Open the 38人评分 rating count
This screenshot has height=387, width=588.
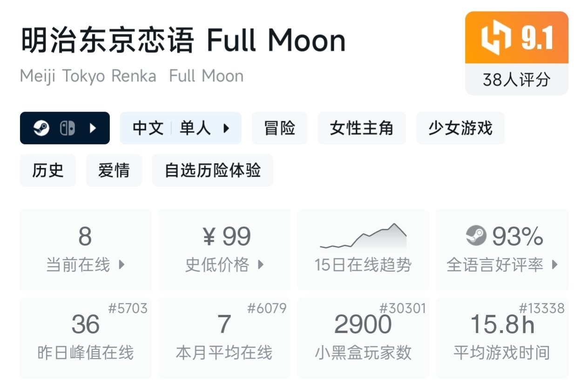click(x=516, y=80)
